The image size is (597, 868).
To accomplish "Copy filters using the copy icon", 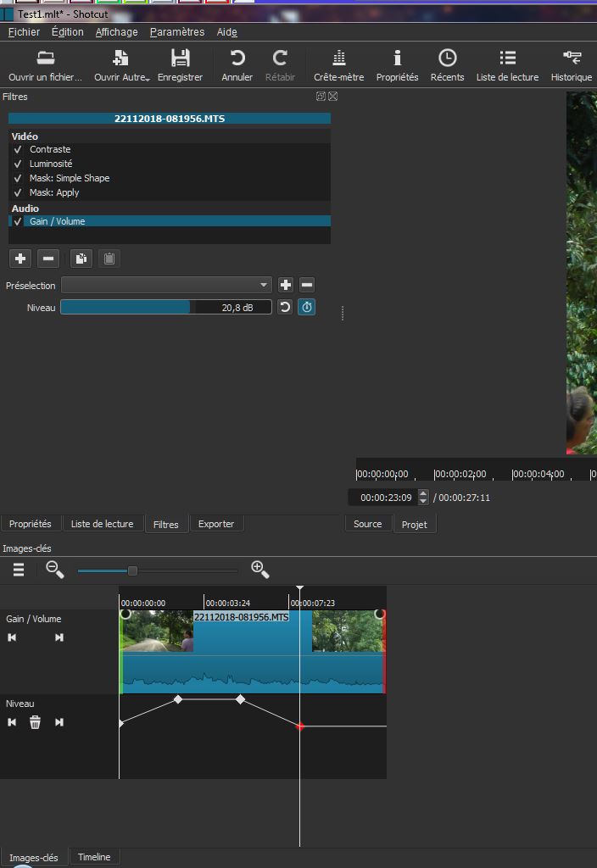I will tap(81, 259).
